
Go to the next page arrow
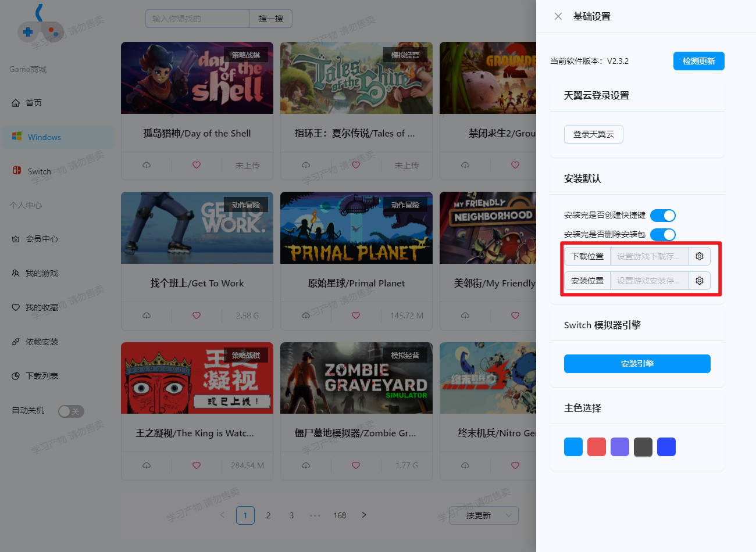coord(364,515)
